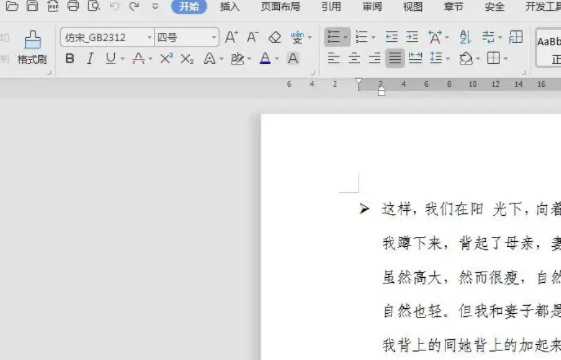Expand the pinyin guide dropdown arrow
The image size is (561, 360).
[x=310, y=38]
